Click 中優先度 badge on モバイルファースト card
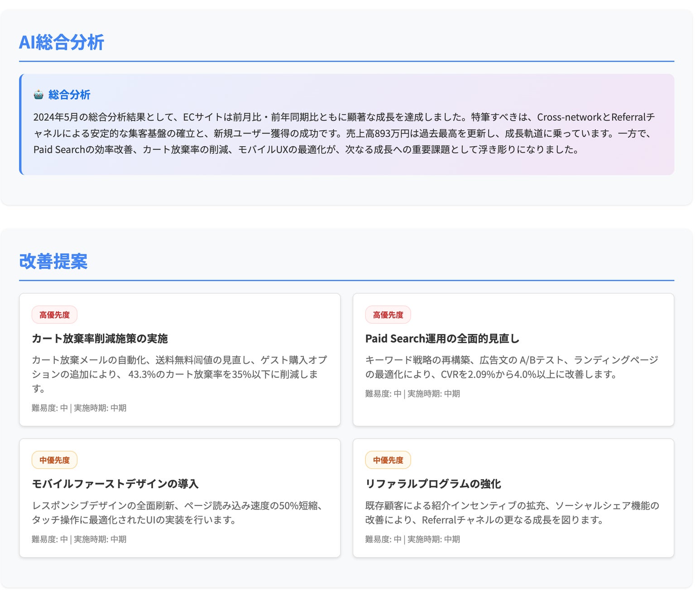Viewport: 700px width, 611px height. 54,460
